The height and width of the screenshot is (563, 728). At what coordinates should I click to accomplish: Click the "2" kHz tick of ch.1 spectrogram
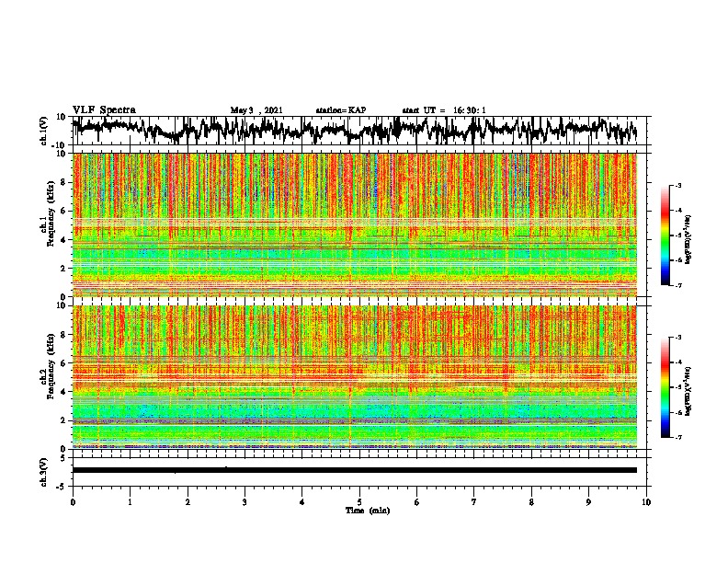pos(64,269)
